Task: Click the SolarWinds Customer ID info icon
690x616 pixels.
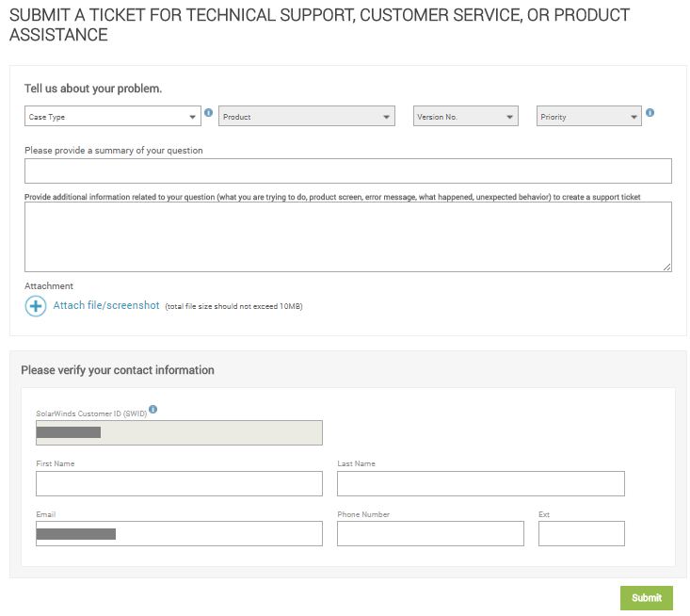Action: pyautogui.click(x=153, y=410)
